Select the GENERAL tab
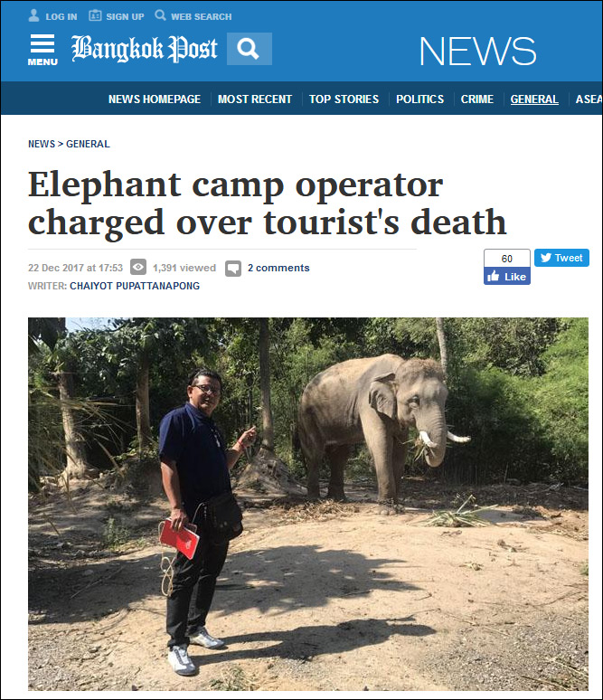The width and height of the screenshot is (603, 700). [534, 99]
